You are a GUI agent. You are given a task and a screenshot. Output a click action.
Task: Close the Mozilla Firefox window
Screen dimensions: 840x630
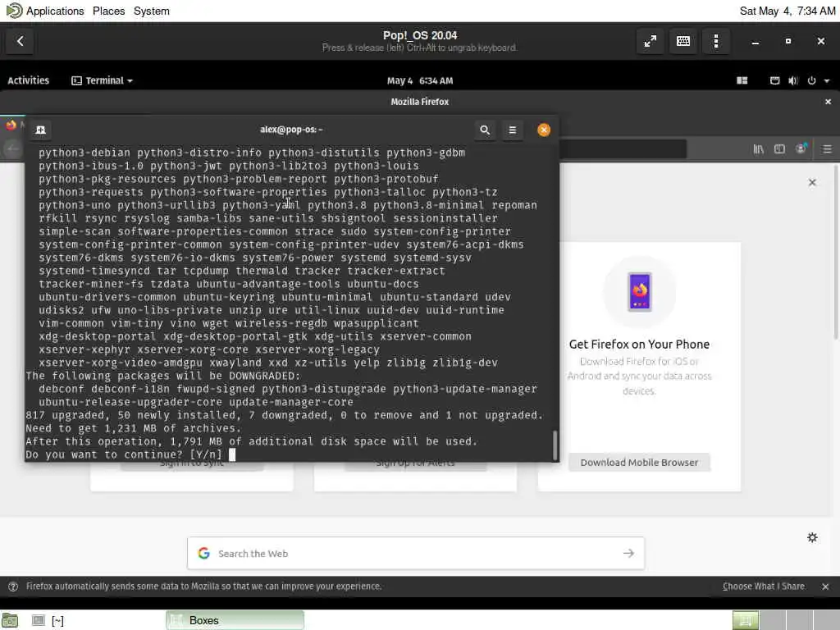pos(828,101)
